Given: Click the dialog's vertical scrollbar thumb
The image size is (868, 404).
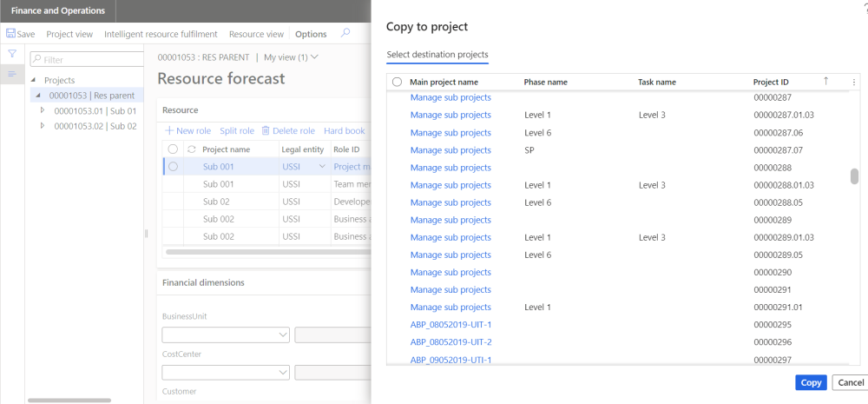Looking at the screenshot, I should pyautogui.click(x=854, y=176).
